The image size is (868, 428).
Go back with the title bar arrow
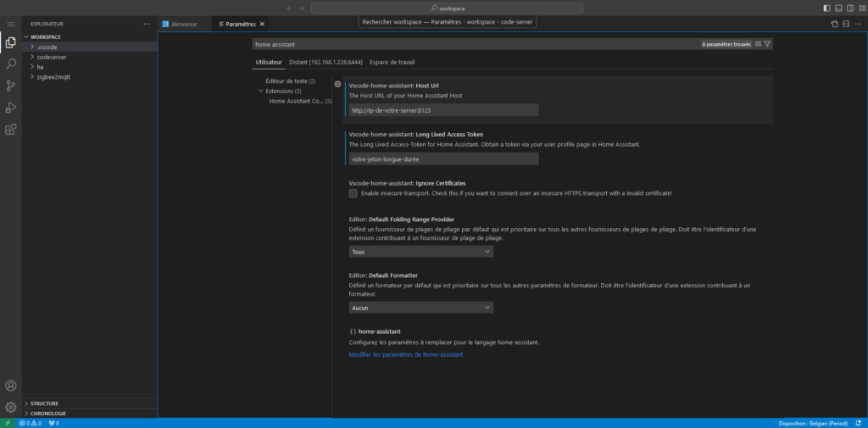(290, 8)
